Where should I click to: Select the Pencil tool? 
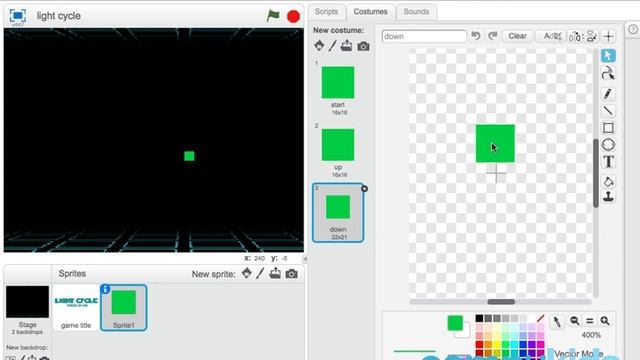608,93
